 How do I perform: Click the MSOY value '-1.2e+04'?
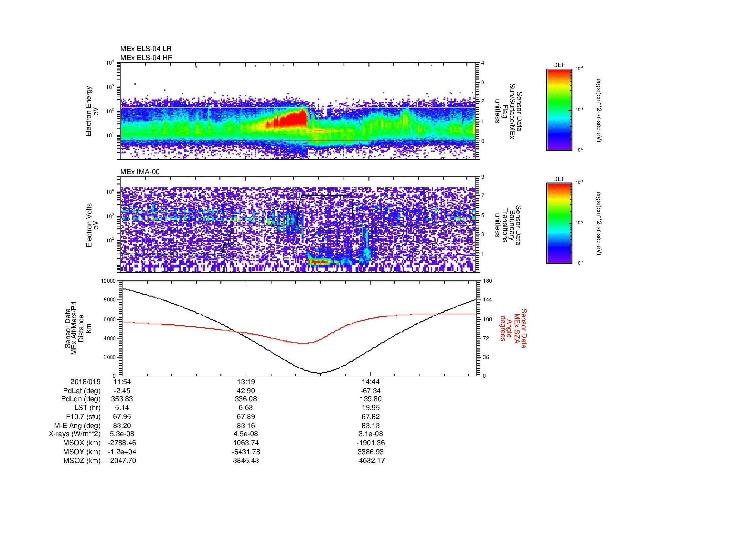click(122, 452)
